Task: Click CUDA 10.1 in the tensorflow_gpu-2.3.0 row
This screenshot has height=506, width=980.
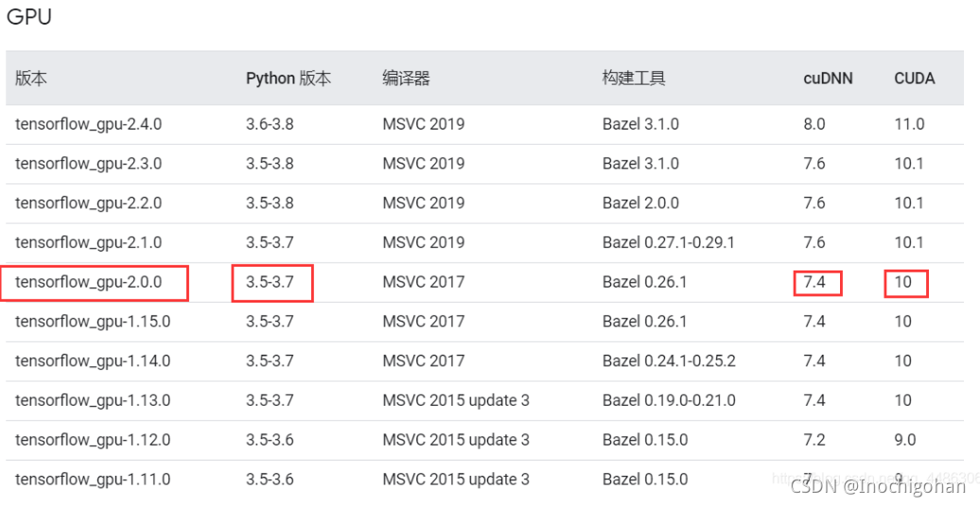Action: click(x=909, y=164)
